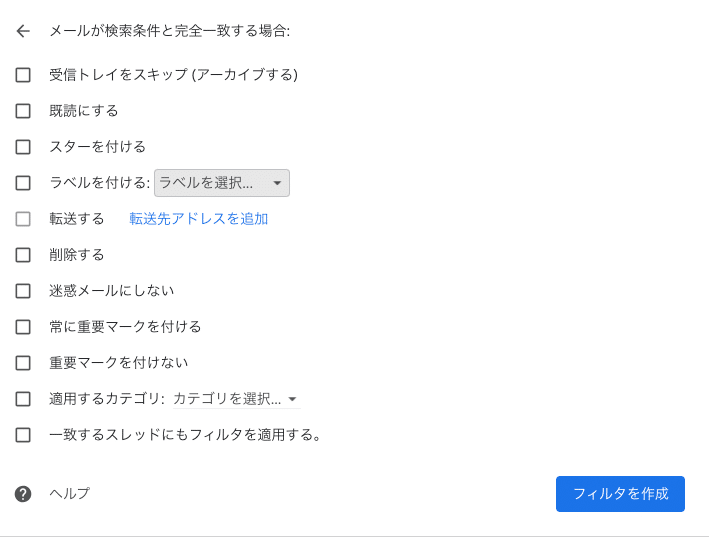This screenshot has height=537, width=709.
Task: Expand the カテゴリを選択 dropdown
Action: pos(236,399)
